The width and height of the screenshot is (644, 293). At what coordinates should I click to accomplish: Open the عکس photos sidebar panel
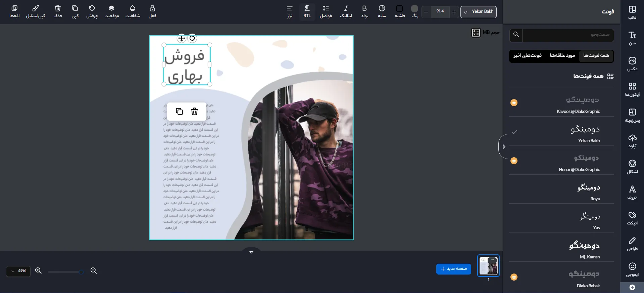(x=632, y=64)
